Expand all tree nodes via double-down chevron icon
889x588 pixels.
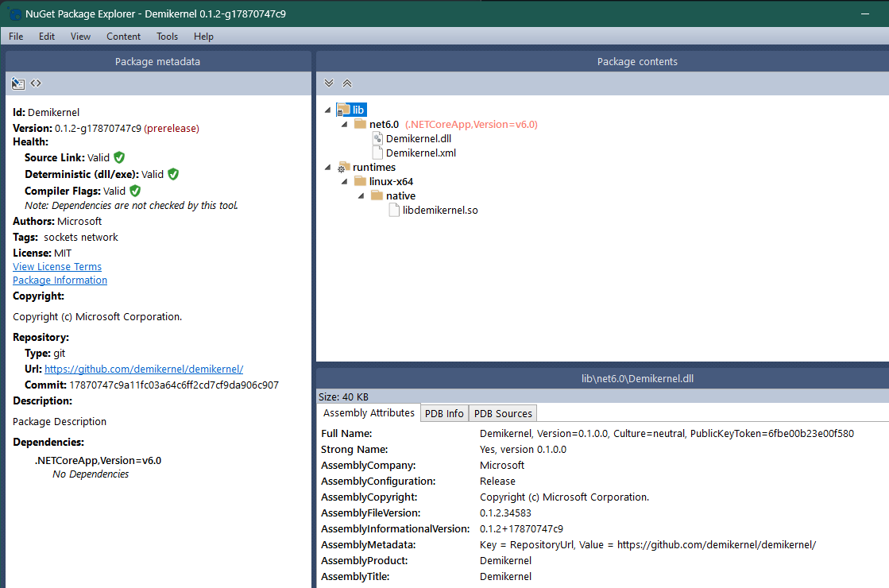coord(328,83)
